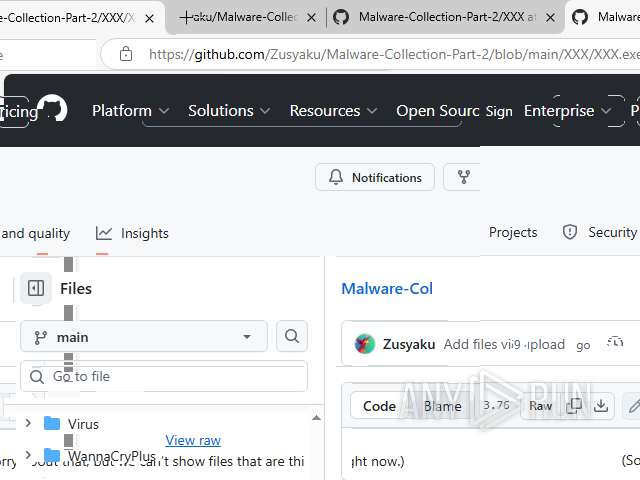Click the Zusyaku avatar image

[x=364, y=344]
